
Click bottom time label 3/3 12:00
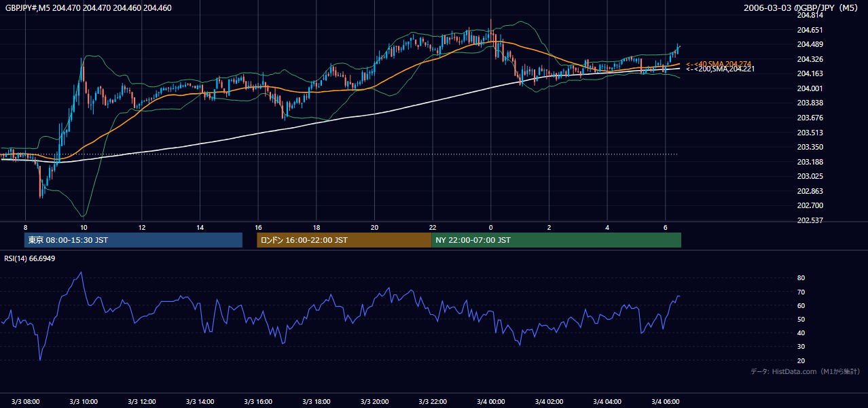[x=142, y=401]
